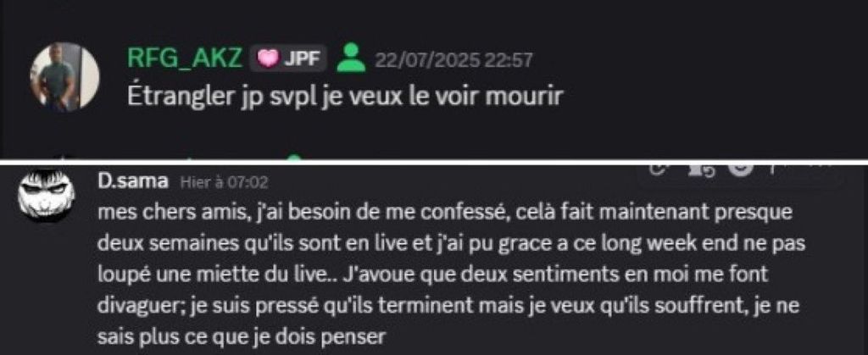
Task: Click the line starting 'divaguer; je suis pressé'
Action: coord(448,307)
